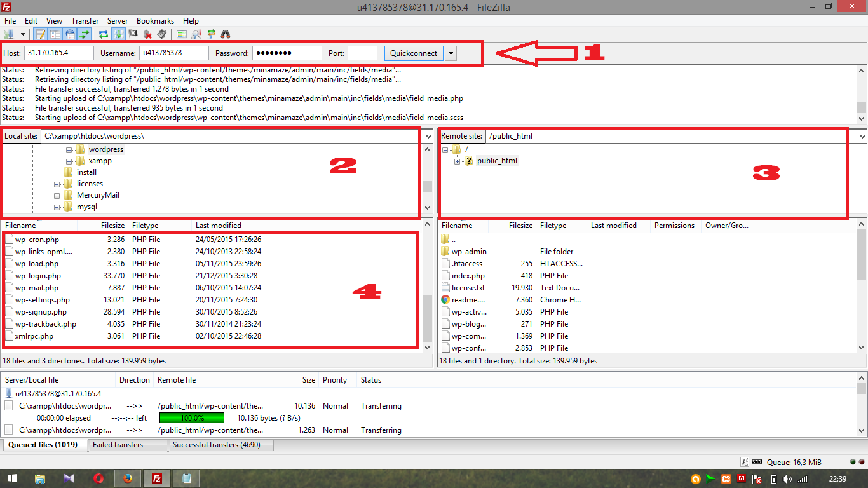868x488 pixels.
Task: Expand the licenses folder in local tree
Action: click(58, 184)
